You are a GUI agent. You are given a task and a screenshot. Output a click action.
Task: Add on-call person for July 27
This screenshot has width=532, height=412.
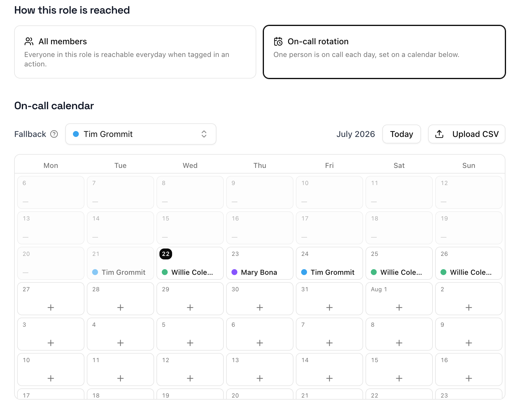pyautogui.click(x=51, y=308)
